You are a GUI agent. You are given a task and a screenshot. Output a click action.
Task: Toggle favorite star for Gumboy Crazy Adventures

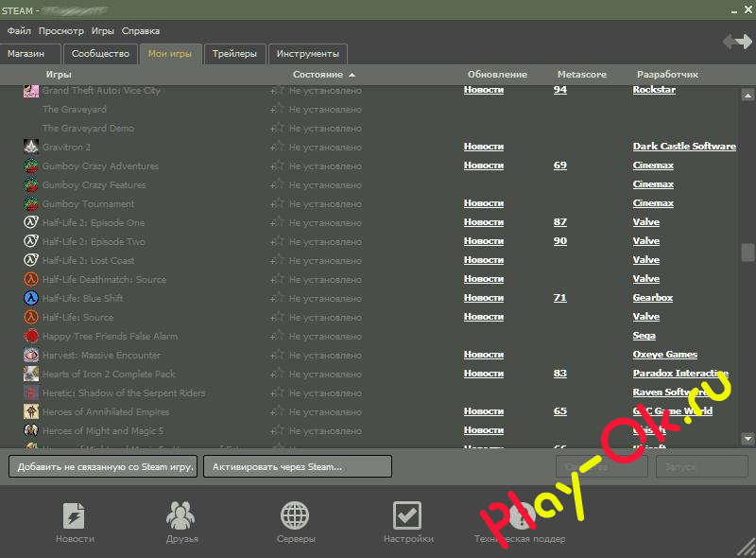(x=278, y=166)
